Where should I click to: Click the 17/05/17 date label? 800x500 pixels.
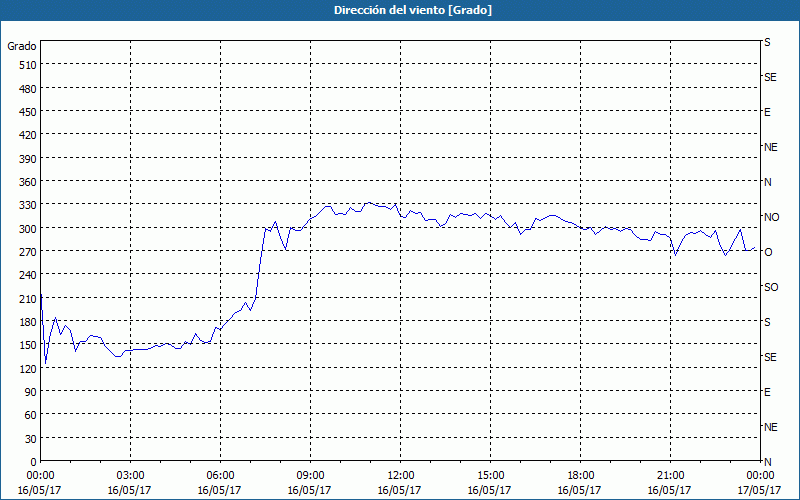point(760,491)
